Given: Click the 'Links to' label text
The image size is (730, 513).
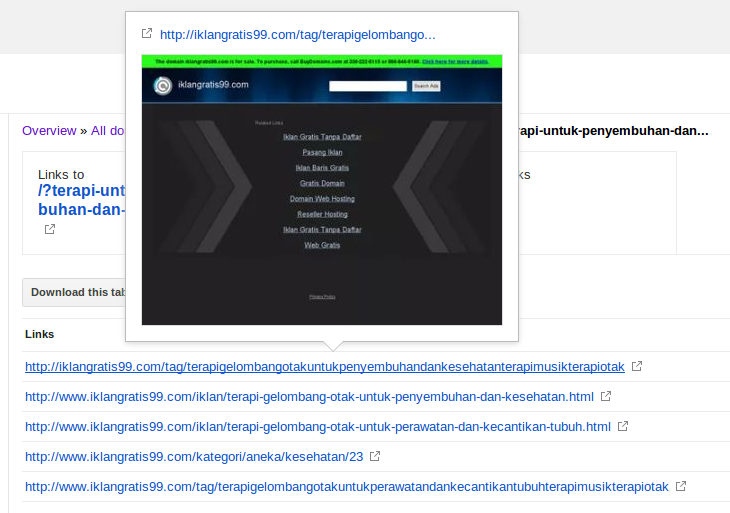Looking at the screenshot, I should [61, 175].
